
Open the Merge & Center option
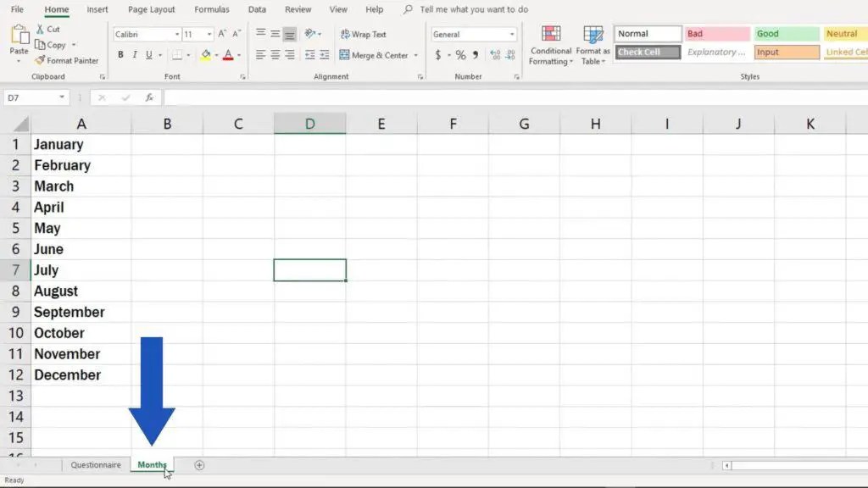click(x=373, y=55)
